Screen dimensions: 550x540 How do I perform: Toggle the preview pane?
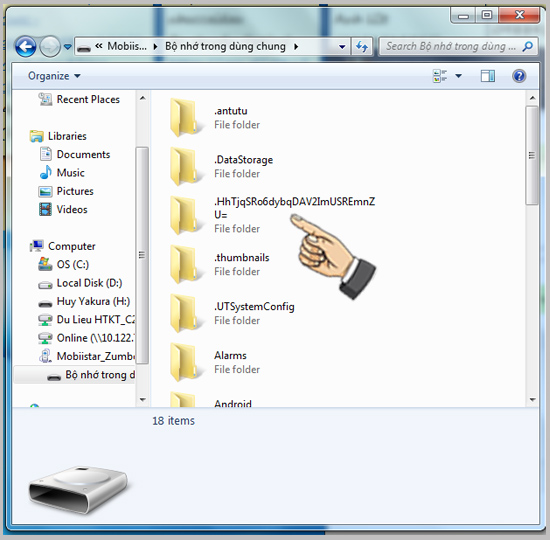coord(488,76)
